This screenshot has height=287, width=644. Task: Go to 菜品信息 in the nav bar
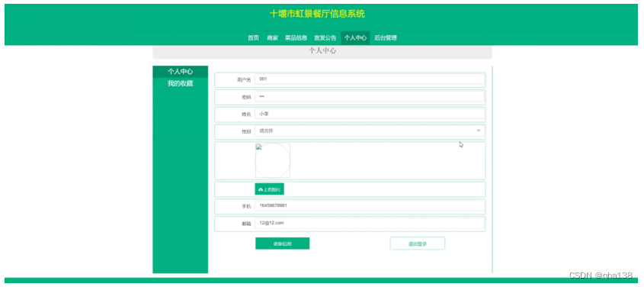pos(296,38)
